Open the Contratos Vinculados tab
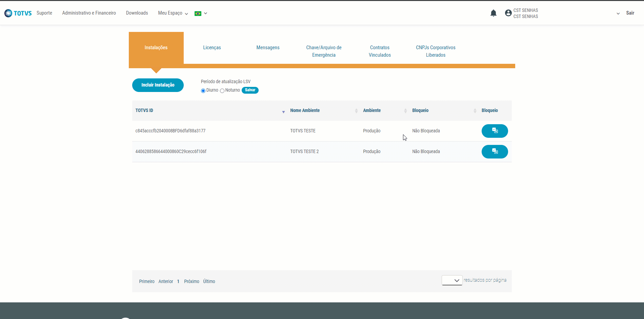The height and width of the screenshot is (319, 644). (x=380, y=51)
